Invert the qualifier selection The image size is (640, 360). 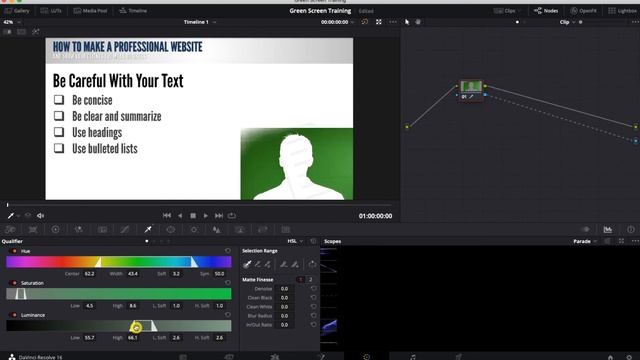click(x=312, y=264)
